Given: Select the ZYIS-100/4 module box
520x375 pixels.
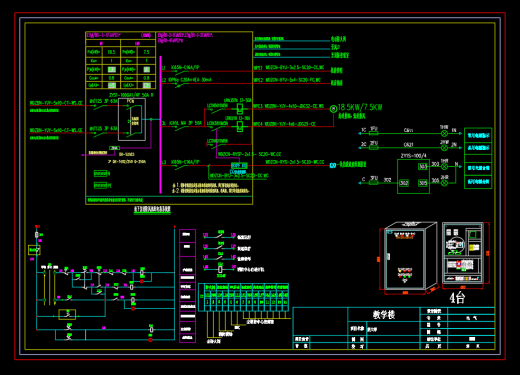Looking at the screenshot, I should pyautogui.click(x=413, y=176).
